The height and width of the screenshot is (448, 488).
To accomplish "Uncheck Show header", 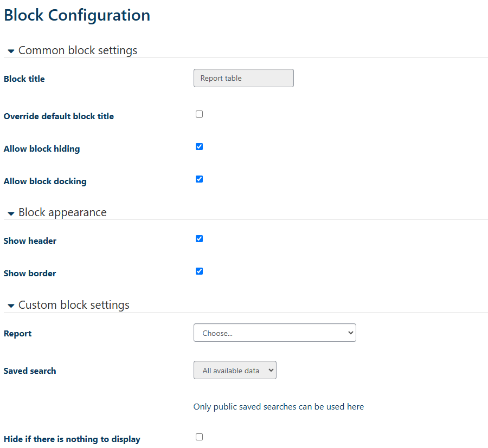I will coord(199,238).
